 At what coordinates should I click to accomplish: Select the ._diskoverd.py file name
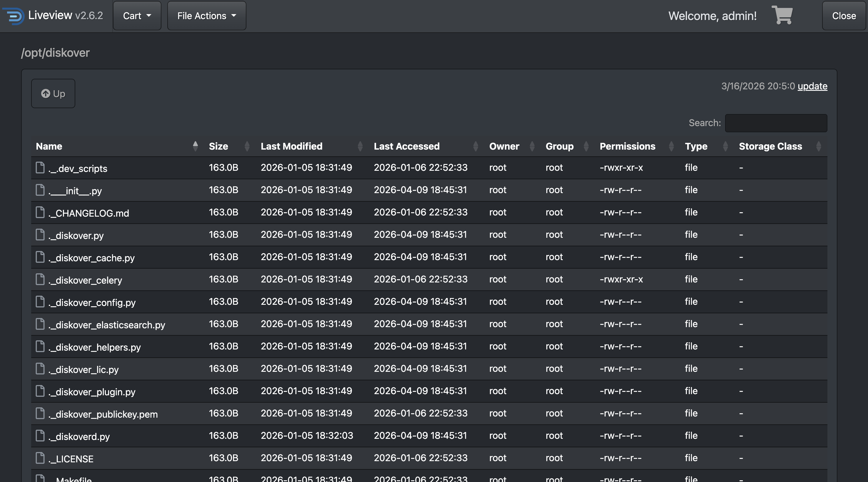click(79, 436)
